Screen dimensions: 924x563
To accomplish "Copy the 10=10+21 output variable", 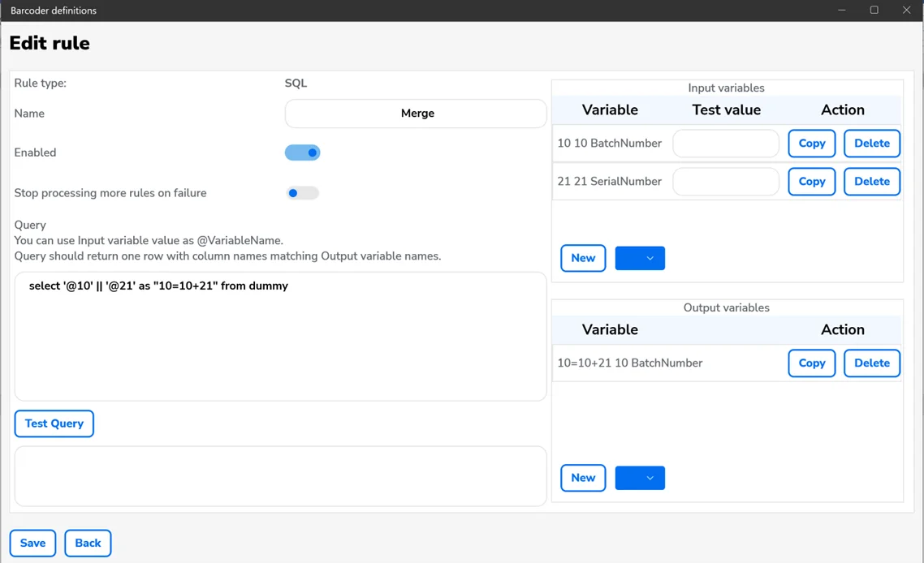I will click(x=811, y=363).
